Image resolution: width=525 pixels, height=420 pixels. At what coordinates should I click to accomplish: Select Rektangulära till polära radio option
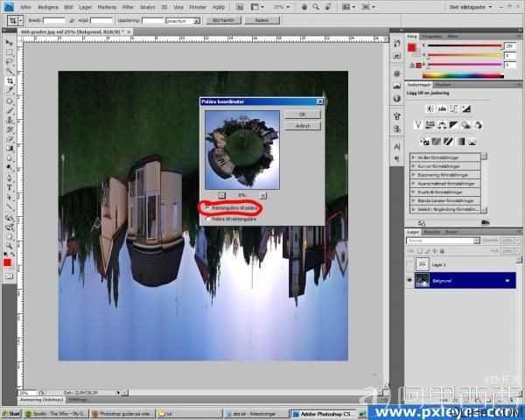208,208
